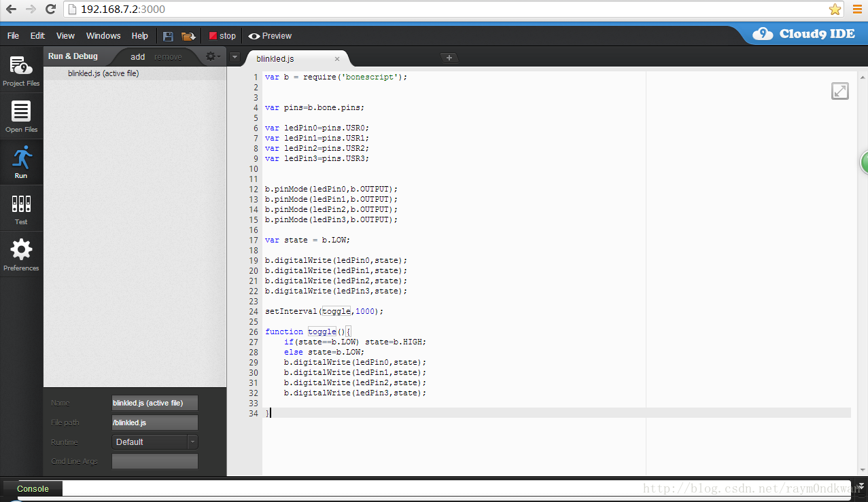This screenshot has height=502, width=868.
Task: Click 'setInterval(toggle,1000);' code line
Action: coord(324,311)
